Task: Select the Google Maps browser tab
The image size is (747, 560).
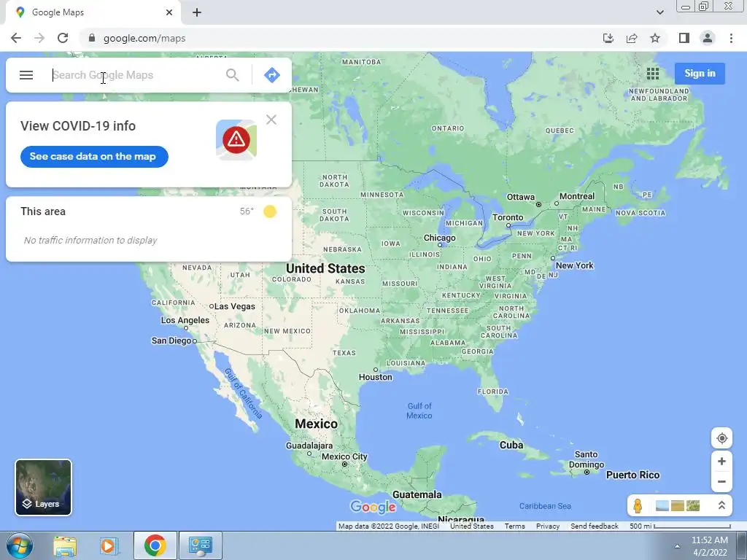Action: pyautogui.click(x=93, y=12)
